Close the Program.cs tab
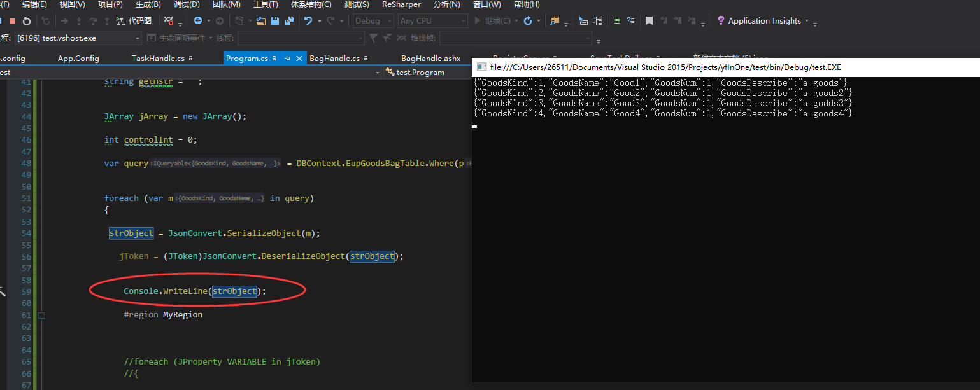 (x=299, y=58)
